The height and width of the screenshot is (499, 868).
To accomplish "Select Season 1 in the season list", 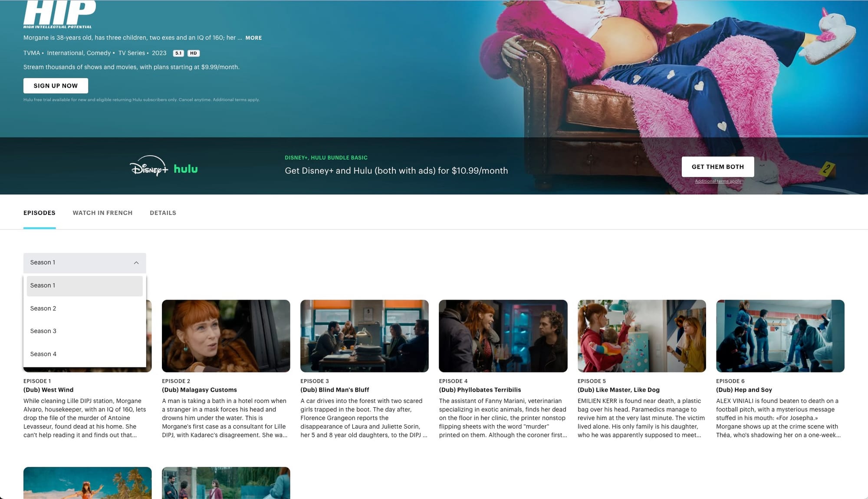I will coord(85,286).
